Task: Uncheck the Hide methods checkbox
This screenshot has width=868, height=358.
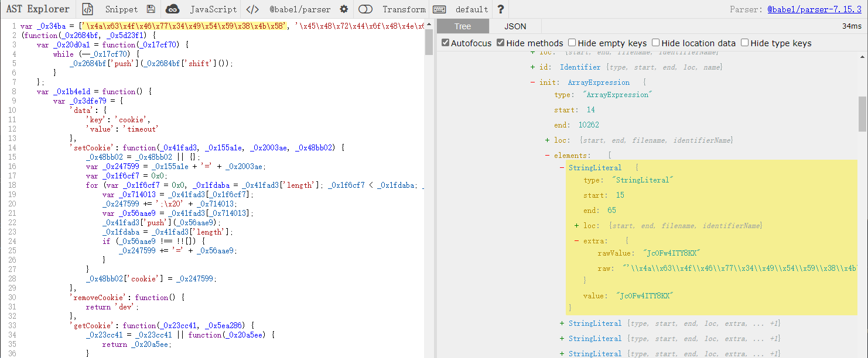Action: coord(500,43)
